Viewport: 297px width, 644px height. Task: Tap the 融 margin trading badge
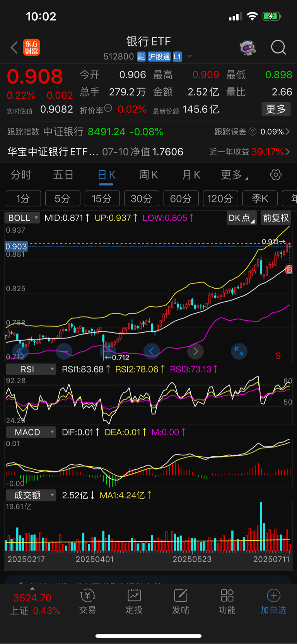[141, 57]
